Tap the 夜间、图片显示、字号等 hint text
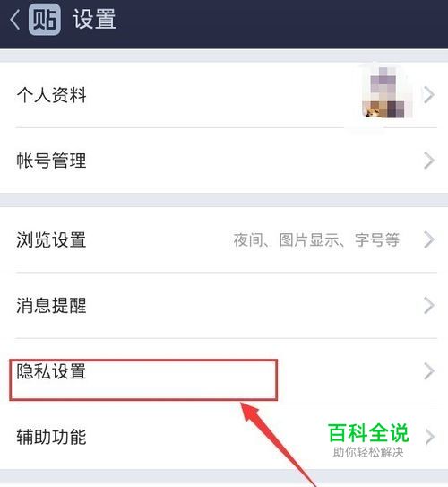 [316, 240]
